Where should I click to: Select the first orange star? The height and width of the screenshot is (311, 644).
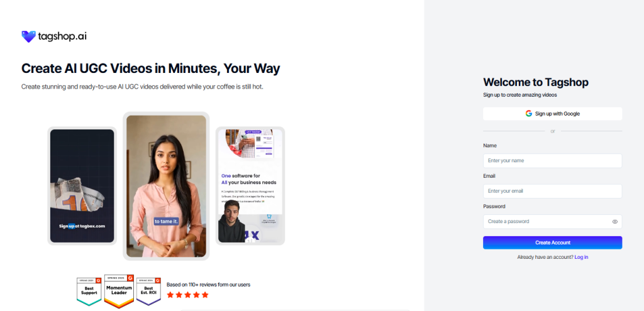click(x=170, y=295)
